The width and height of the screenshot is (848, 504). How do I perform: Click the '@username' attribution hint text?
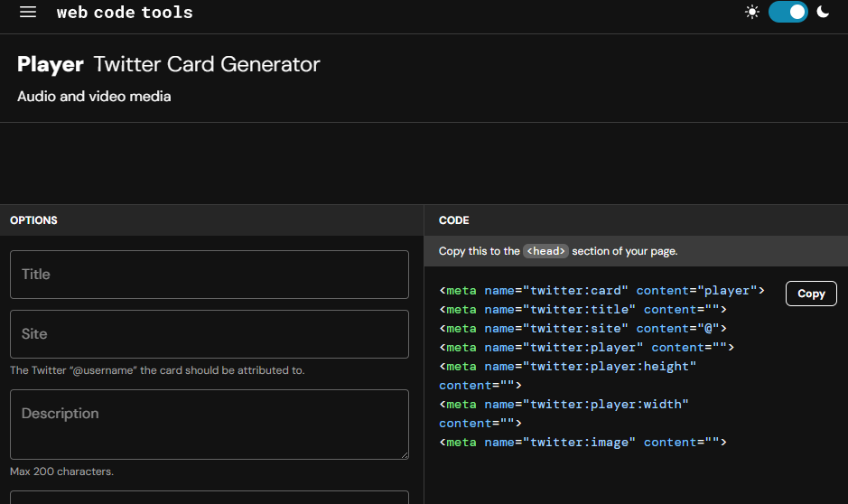click(157, 370)
